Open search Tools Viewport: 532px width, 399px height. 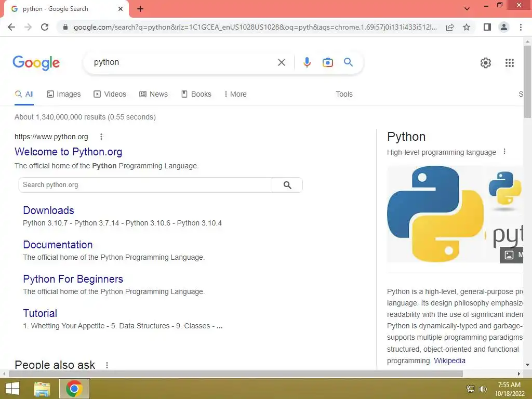click(344, 94)
